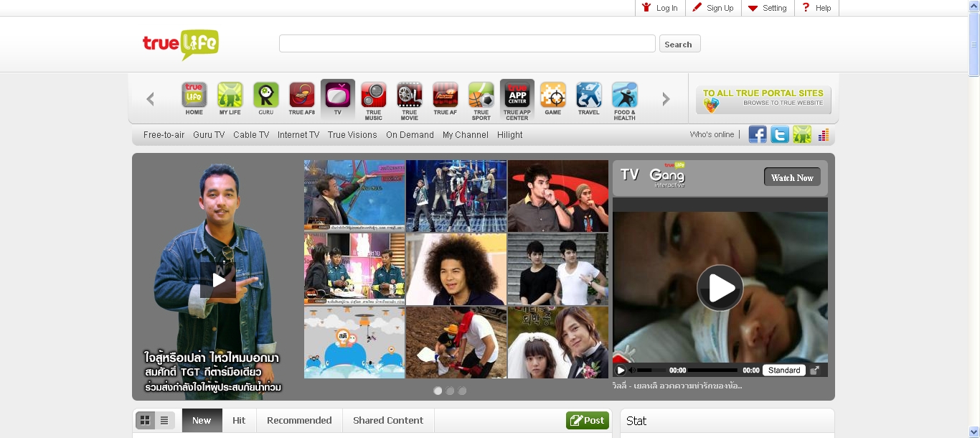Screen dimensions: 980x438
Task: Open the Free-to-air menu item
Action: (x=164, y=135)
